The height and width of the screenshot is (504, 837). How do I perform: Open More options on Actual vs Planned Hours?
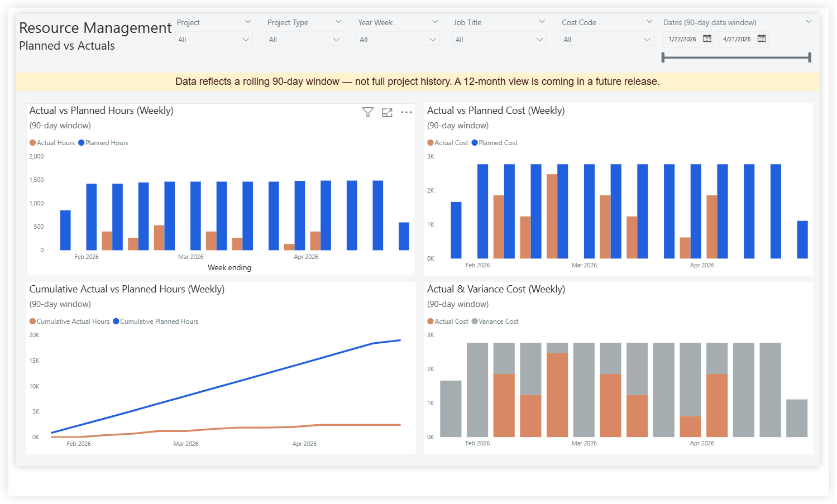point(406,112)
